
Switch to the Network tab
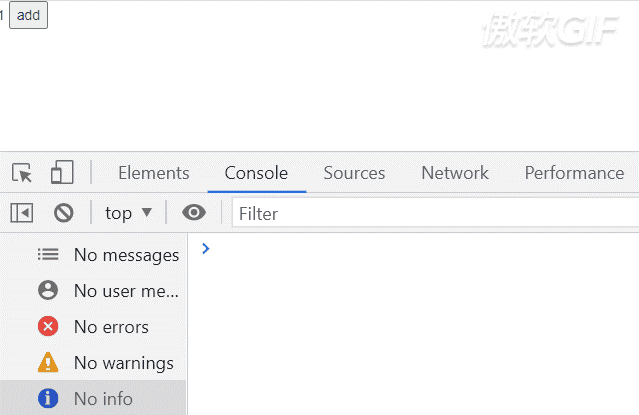[455, 173]
